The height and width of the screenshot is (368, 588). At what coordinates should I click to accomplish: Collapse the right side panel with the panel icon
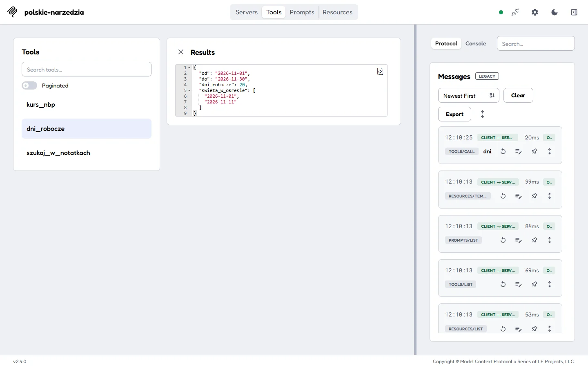pos(574,12)
